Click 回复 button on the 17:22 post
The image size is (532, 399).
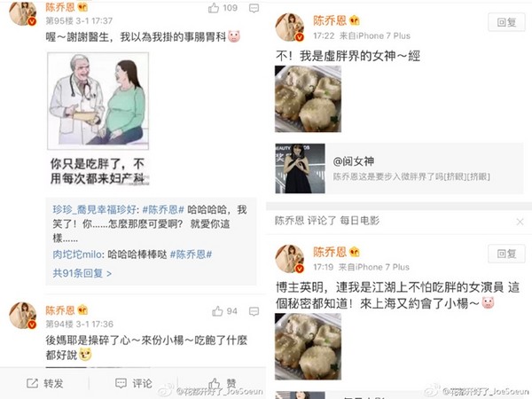pos(506,23)
